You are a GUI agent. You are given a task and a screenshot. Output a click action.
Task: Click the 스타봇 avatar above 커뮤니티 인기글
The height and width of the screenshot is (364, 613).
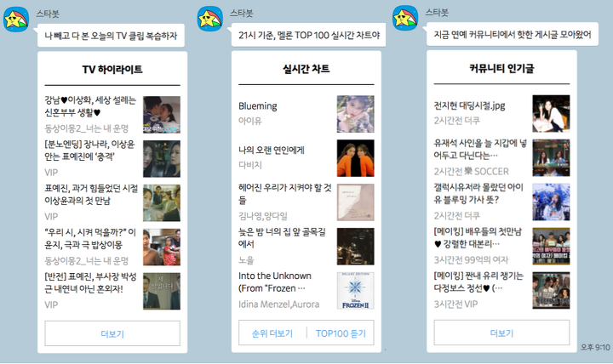(405, 18)
